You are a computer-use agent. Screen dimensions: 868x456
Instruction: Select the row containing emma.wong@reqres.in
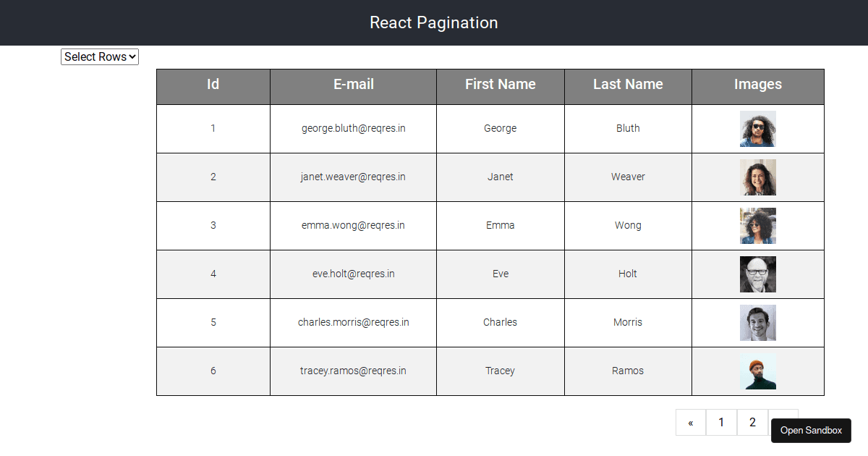[353, 225]
